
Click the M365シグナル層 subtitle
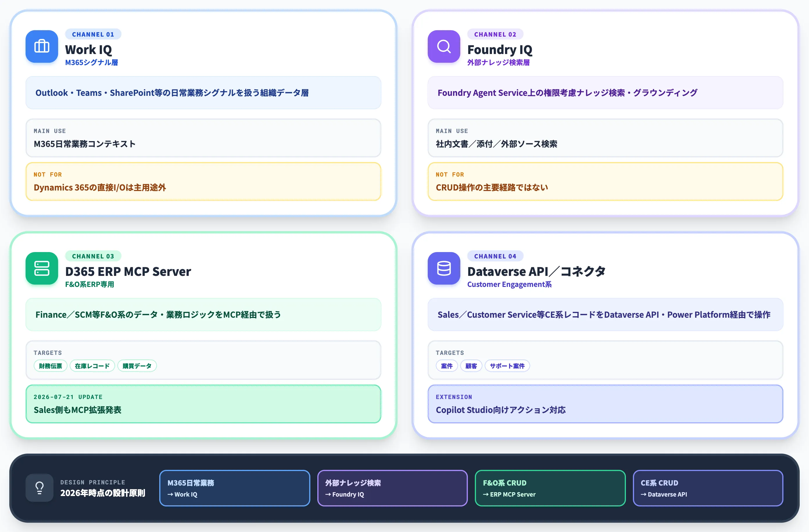(x=92, y=62)
